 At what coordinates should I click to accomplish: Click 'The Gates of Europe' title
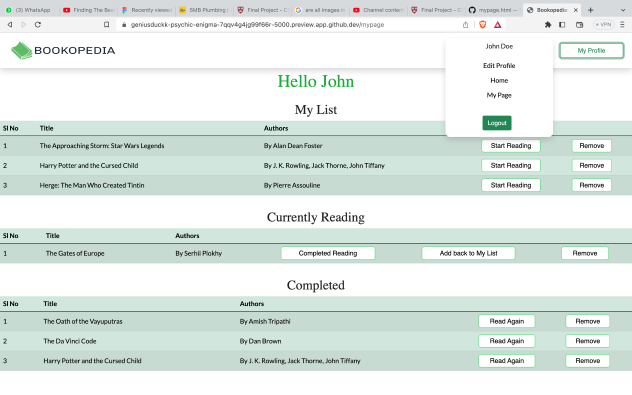(75, 253)
